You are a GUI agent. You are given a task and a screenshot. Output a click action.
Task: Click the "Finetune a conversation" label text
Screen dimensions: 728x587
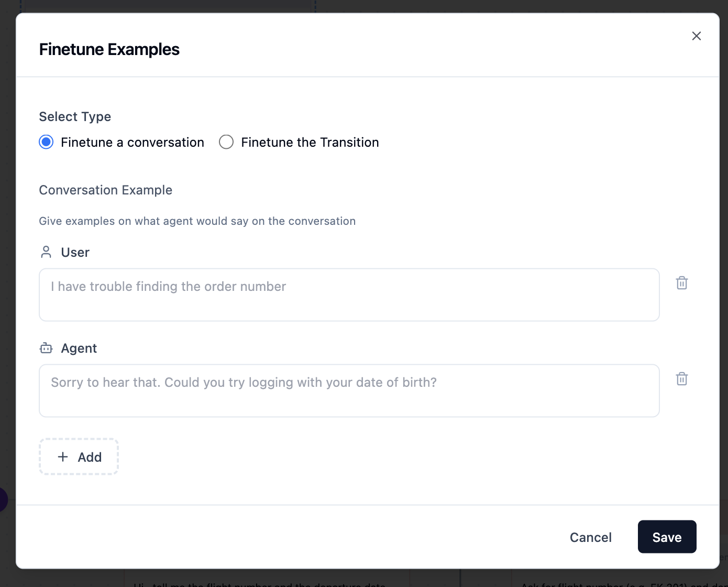(x=132, y=143)
